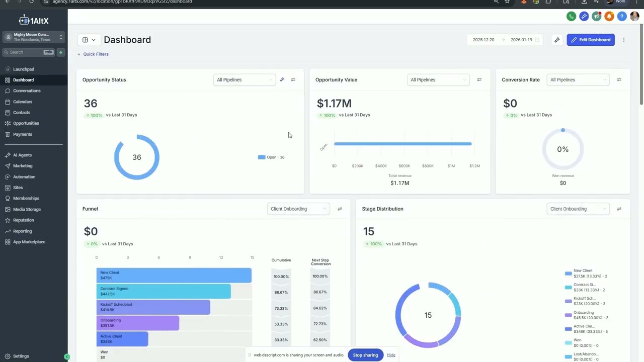This screenshot has width=644, height=362.
Task: Open filter settings icon in Funnel card
Action: click(x=340, y=209)
